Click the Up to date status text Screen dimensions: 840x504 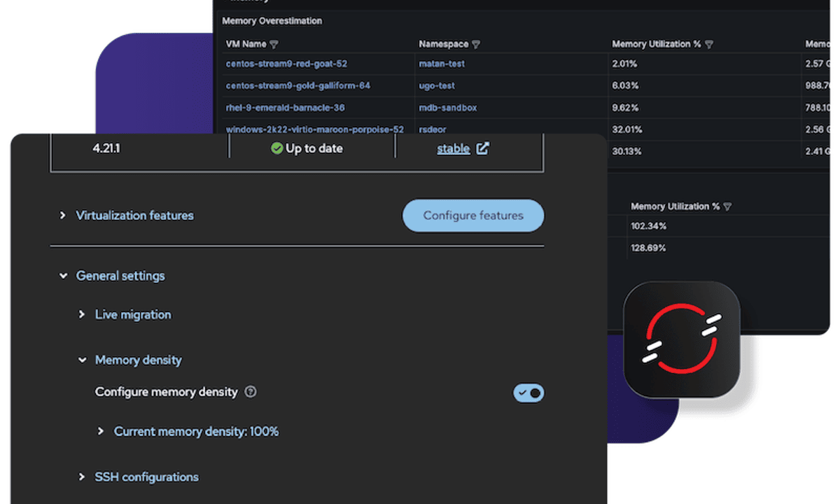(x=314, y=148)
